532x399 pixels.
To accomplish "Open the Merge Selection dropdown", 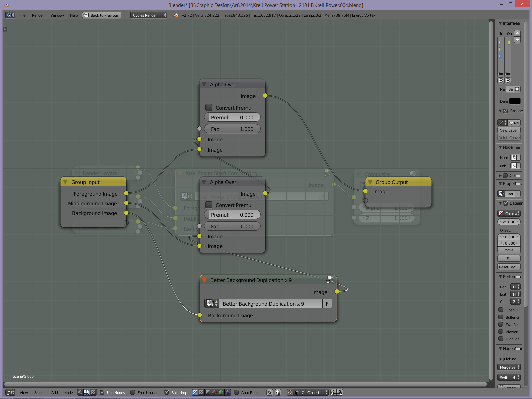I will tap(509, 367).
